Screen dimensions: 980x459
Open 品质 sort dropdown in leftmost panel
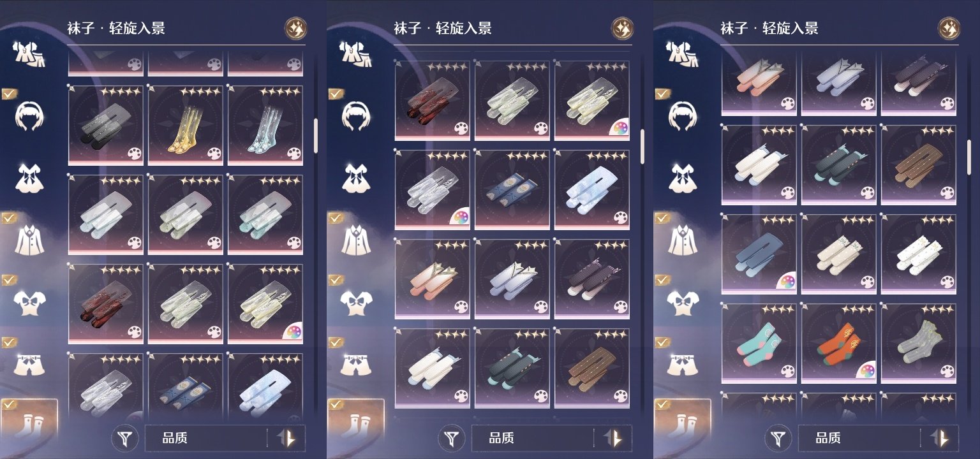coord(205,439)
